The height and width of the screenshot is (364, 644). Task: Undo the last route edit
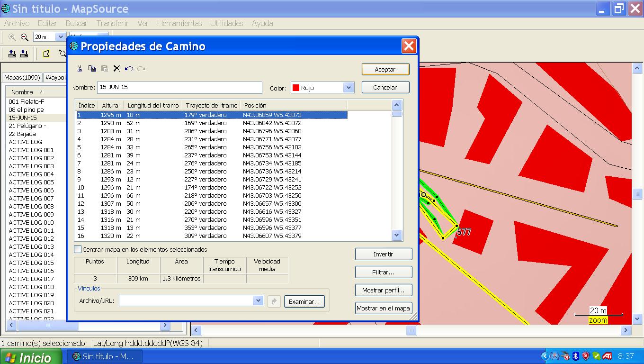[x=128, y=68]
